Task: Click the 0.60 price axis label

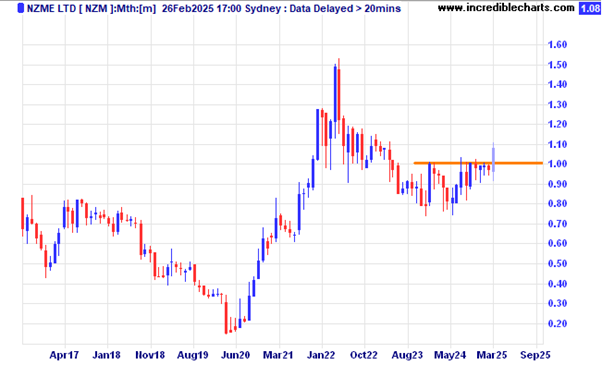Action: point(557,243)
